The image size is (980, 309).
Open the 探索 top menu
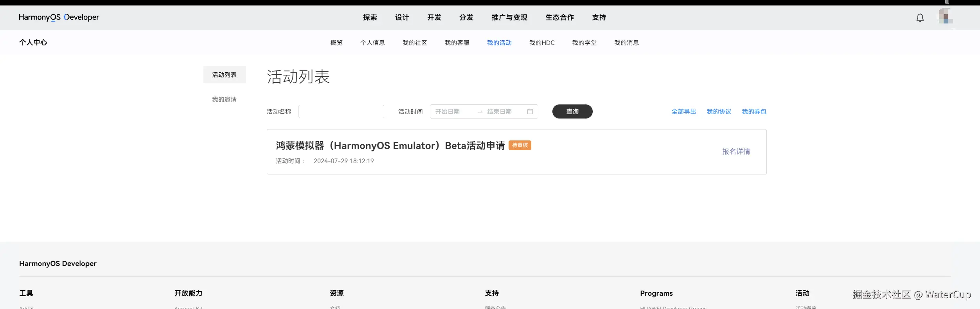coord(370,17)
